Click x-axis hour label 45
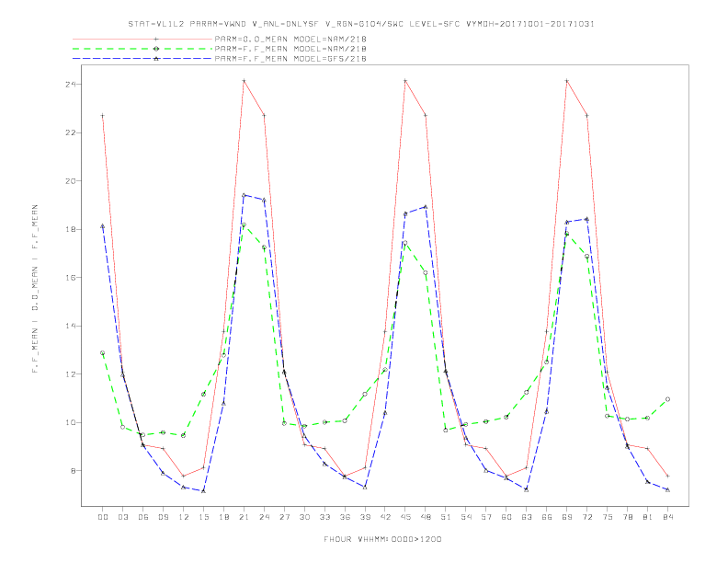This screenshot has height=563, width=728. point(405,517)
